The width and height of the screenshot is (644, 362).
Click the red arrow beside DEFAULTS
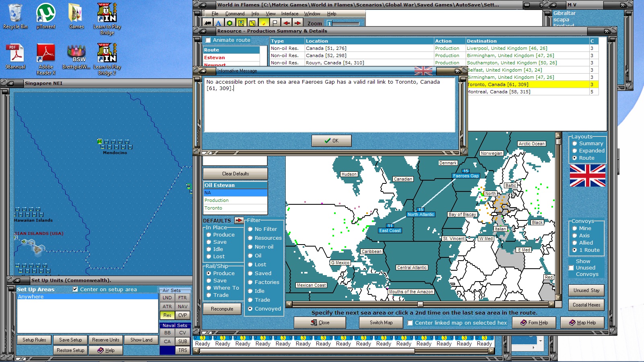239,220
